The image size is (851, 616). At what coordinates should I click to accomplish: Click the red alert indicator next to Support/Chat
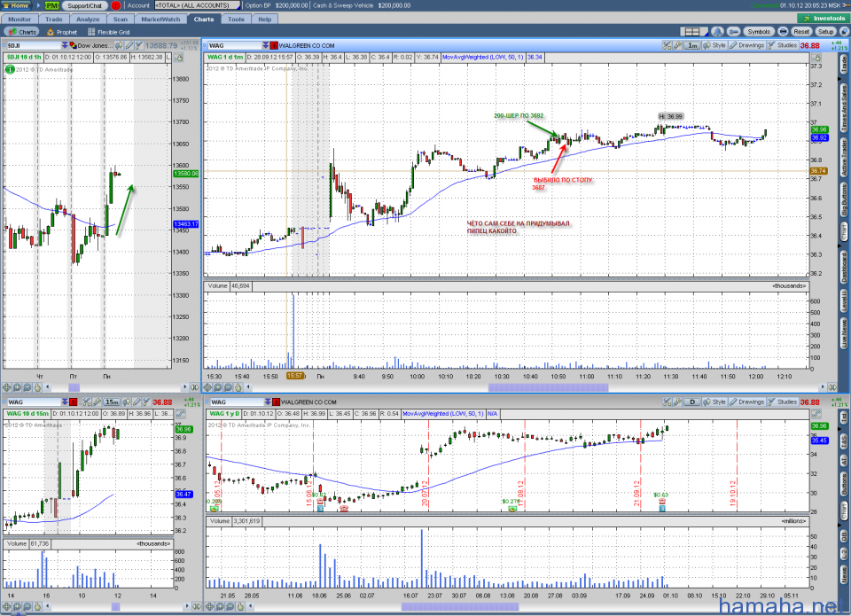[x=115, y=5]
